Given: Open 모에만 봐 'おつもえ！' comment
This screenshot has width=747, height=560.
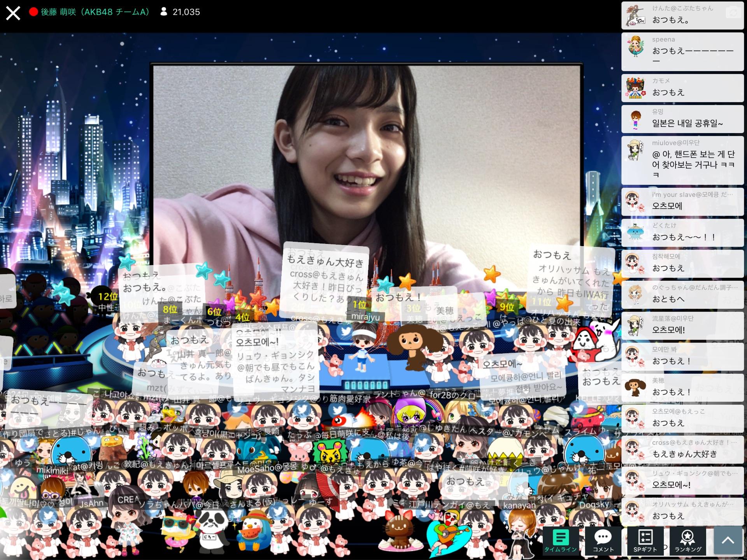Looking at the screenshot, I should coord(682,357).
